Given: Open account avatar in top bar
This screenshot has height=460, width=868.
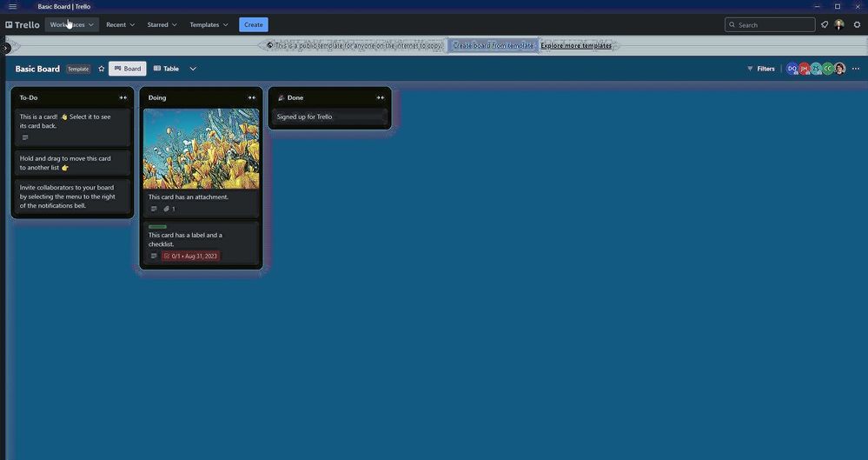Looking at the screenshot, I should click(839, 25).
